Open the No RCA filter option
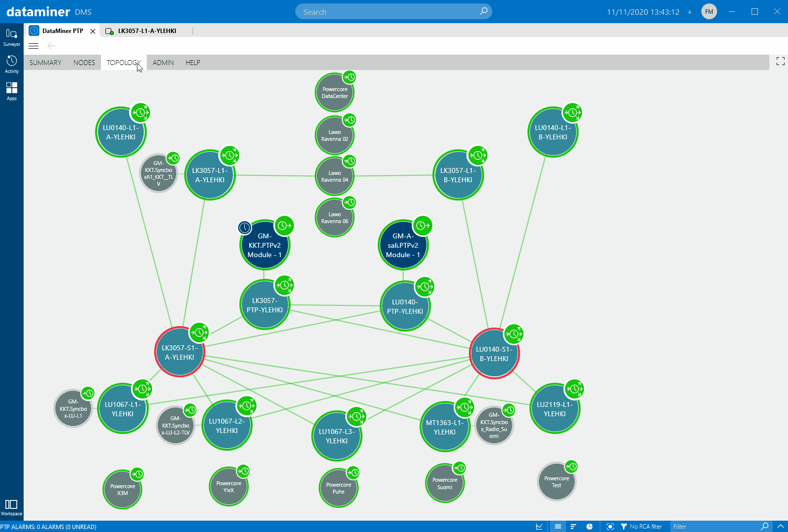The image size is (788, 532). click(641, 527)
